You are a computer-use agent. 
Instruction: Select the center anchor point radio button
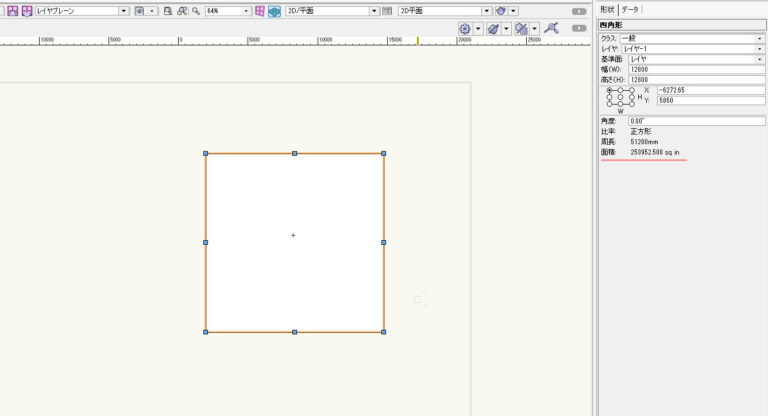click(620, 97)
